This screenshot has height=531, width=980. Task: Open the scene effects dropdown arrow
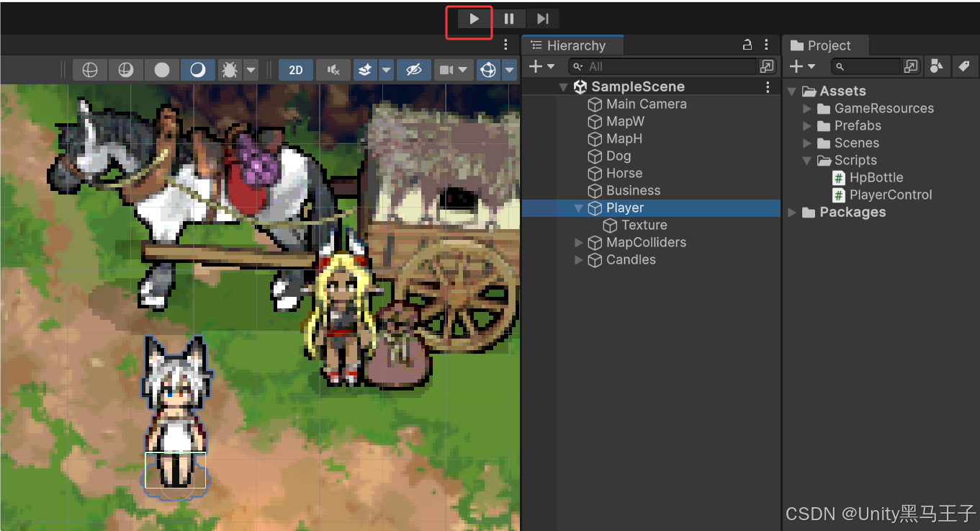click(x=386, y=70)
